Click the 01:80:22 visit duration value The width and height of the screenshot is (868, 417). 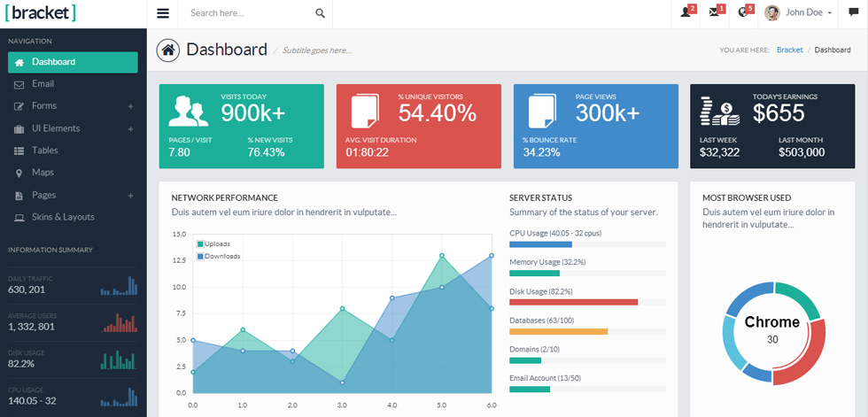(x=367, y=152)
